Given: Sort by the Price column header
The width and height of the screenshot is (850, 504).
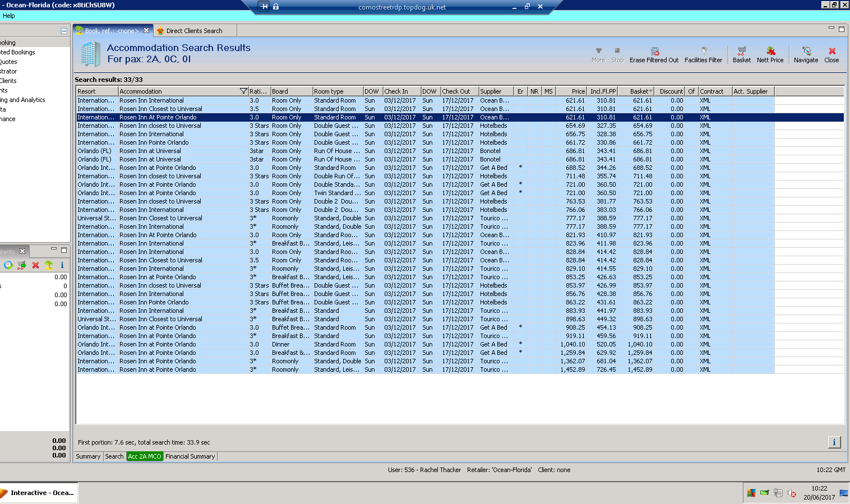Looking at the screenshot, I should (x=571, y=91).
